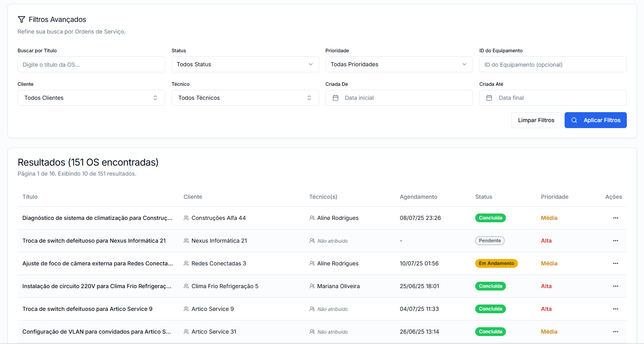Open the Todas Prioridades dropdown
This screenshot has width=644, height=344.
(x=399, y=64)
